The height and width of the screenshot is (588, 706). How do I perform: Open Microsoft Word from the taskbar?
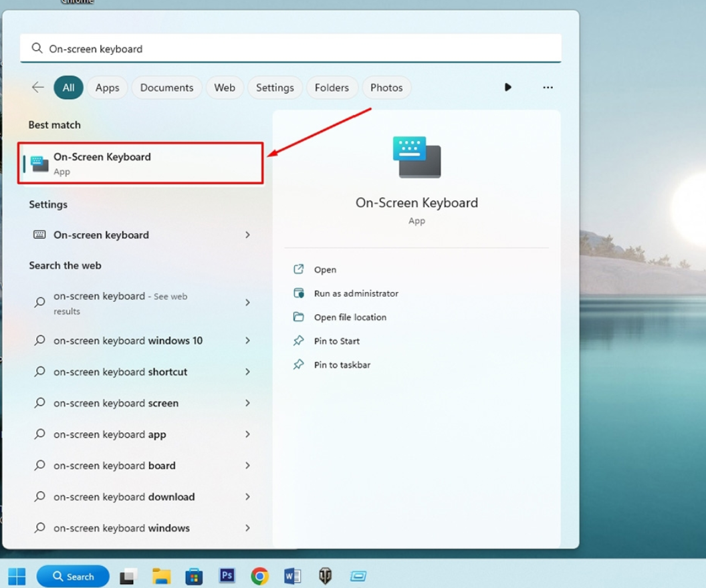tap(292, 576)
